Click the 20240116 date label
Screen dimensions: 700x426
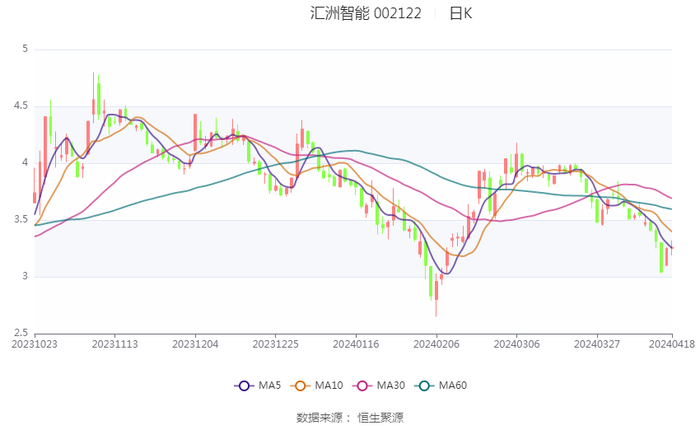point(356,342)
